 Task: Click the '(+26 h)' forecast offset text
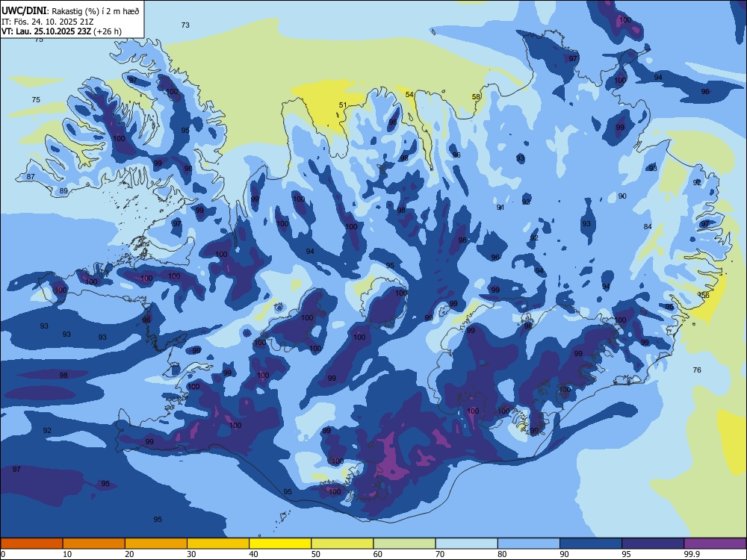pyautogui.click(x=108, y=31)
